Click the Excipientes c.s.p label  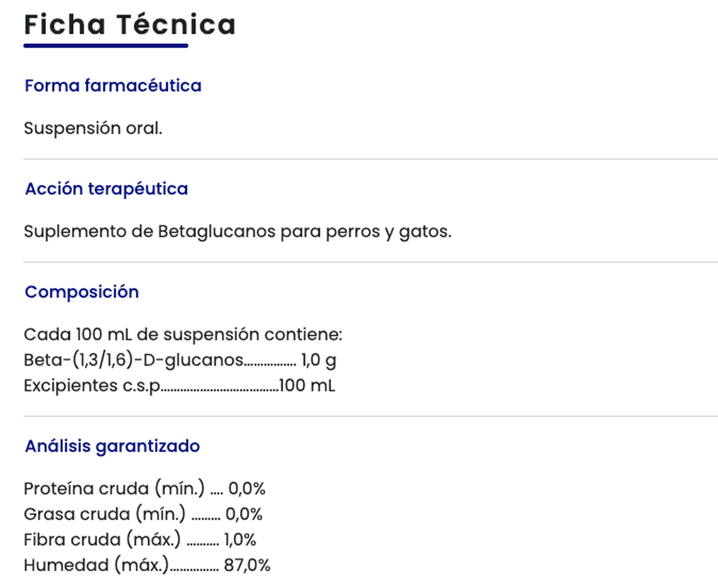pyautogui.click(x=92, y=385)
